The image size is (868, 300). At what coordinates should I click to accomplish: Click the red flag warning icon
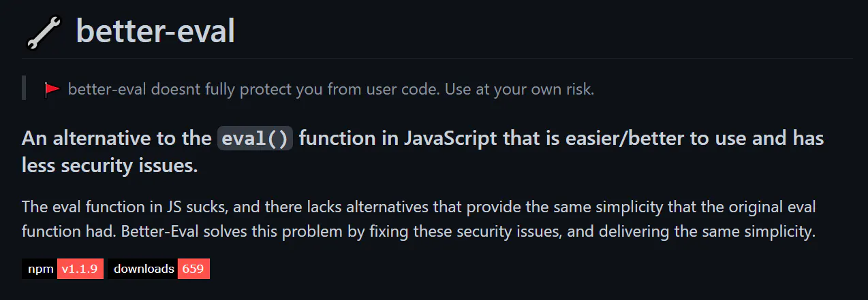[52, 89]
